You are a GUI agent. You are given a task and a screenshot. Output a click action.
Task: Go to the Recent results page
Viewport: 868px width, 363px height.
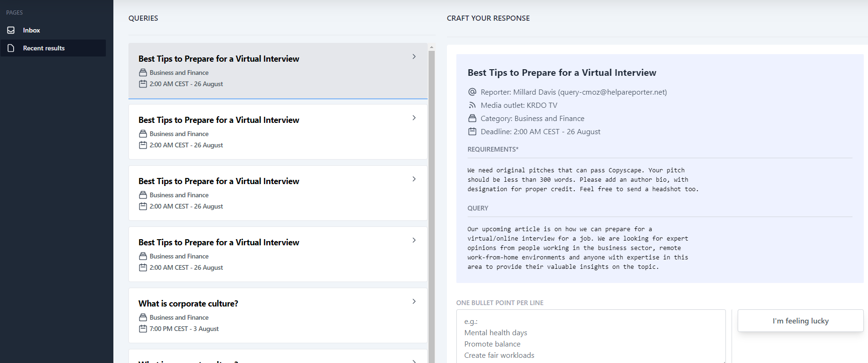[44, 48]
